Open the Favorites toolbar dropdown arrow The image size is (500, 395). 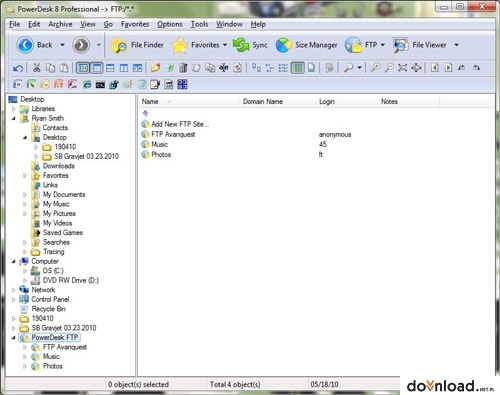click(225, 45)
